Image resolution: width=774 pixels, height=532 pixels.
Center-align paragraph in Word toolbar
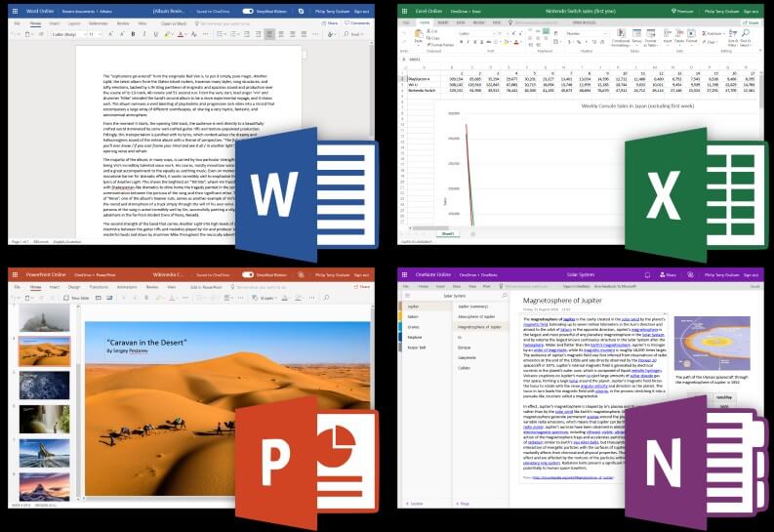tap(281, 34)
